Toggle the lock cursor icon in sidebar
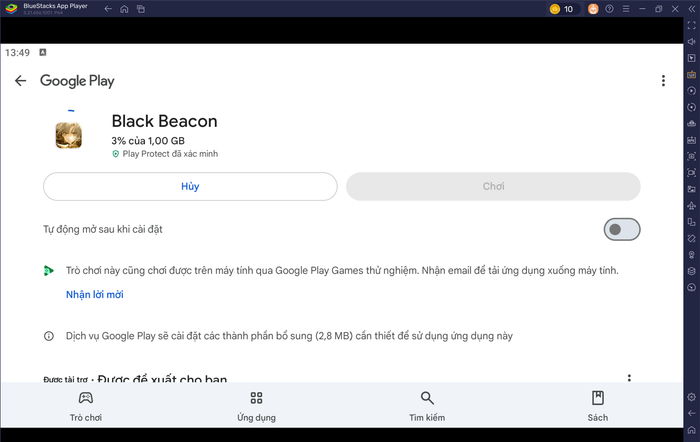The height and width of the screenshot is (442, 700). tap(692, 58)
